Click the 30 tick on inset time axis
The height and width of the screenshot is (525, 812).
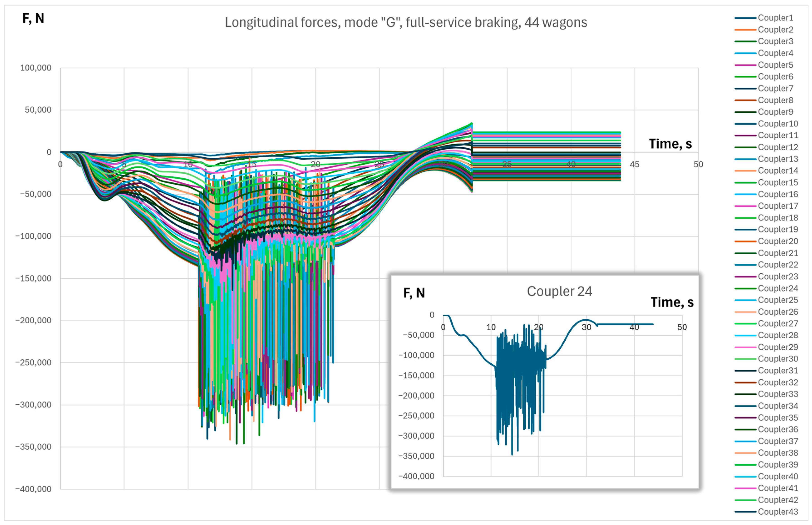[x=586, y=327]
